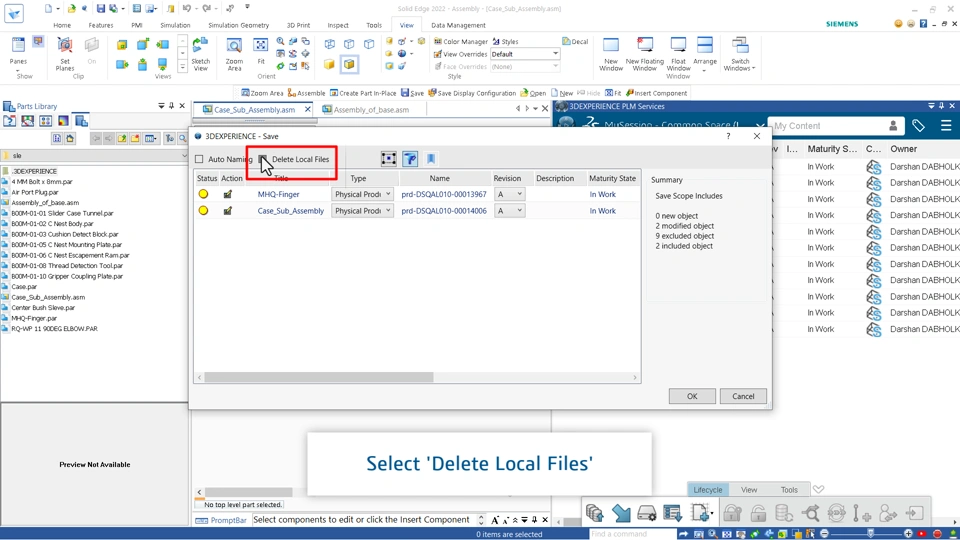Screen dimensions: 960x540
Task: Click the user icon beside My Content
Action: pos(893,126)
